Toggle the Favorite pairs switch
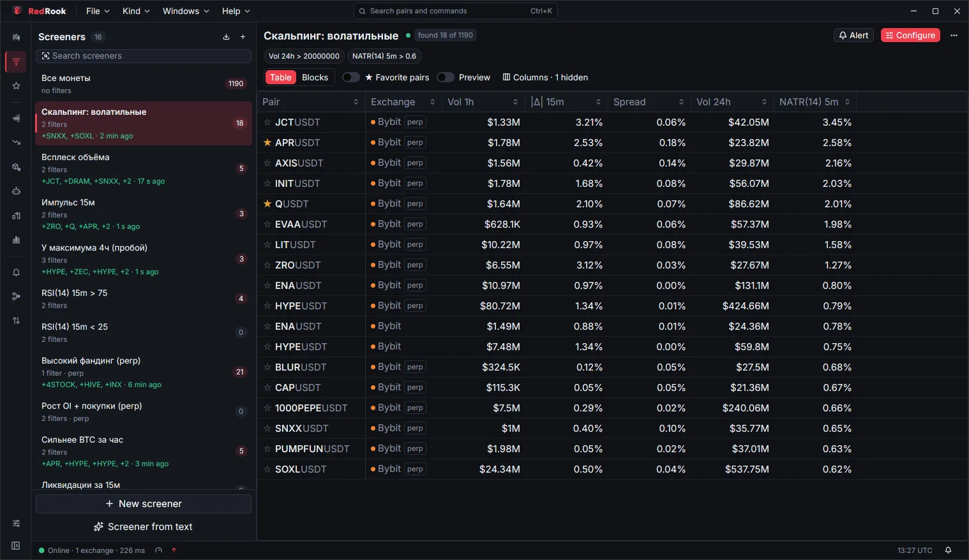This screenshot has width=969, height=560. point(351,77)
